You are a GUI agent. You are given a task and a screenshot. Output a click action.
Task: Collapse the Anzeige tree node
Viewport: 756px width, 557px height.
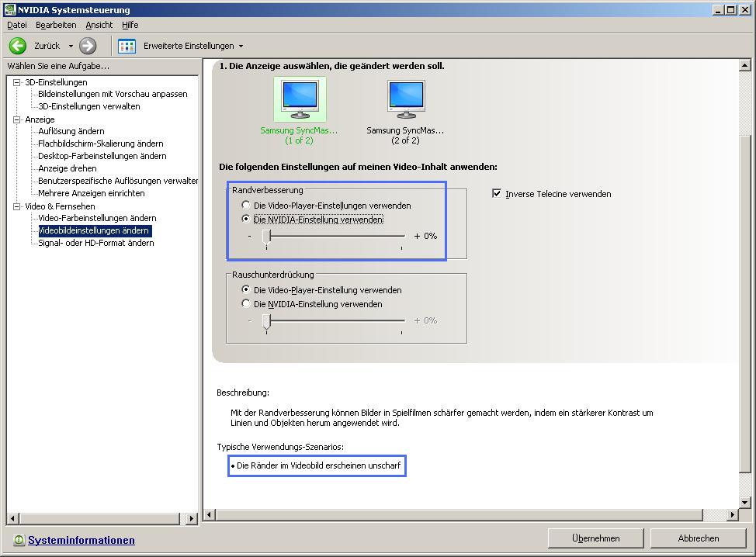pos(17,119)
